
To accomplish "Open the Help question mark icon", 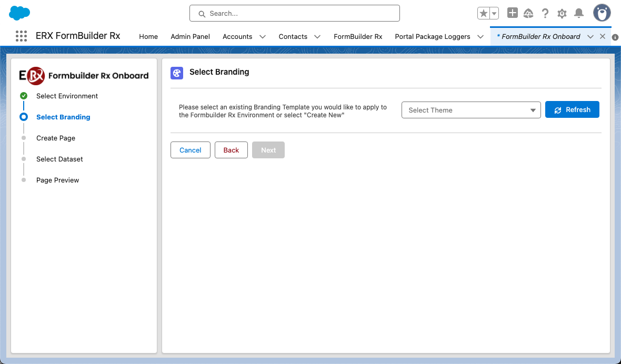I will [545, 13].
